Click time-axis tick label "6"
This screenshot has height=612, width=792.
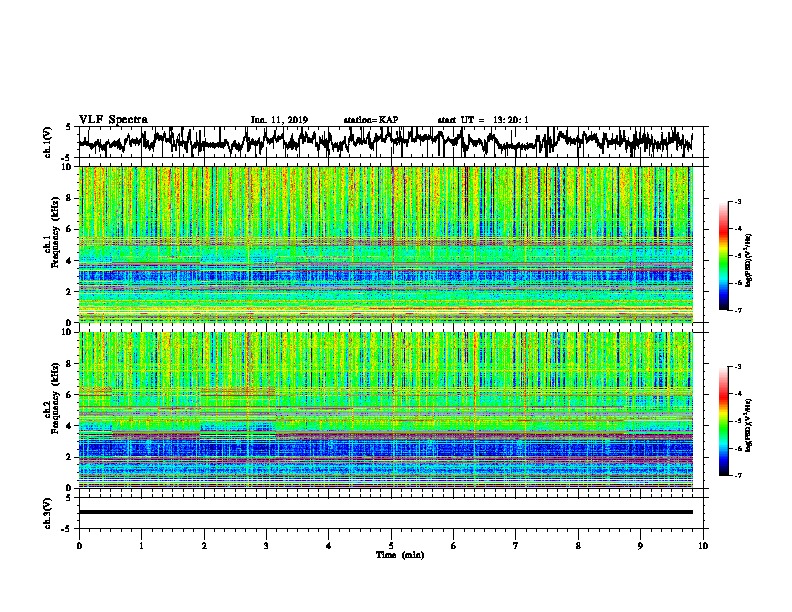point(454,546)
